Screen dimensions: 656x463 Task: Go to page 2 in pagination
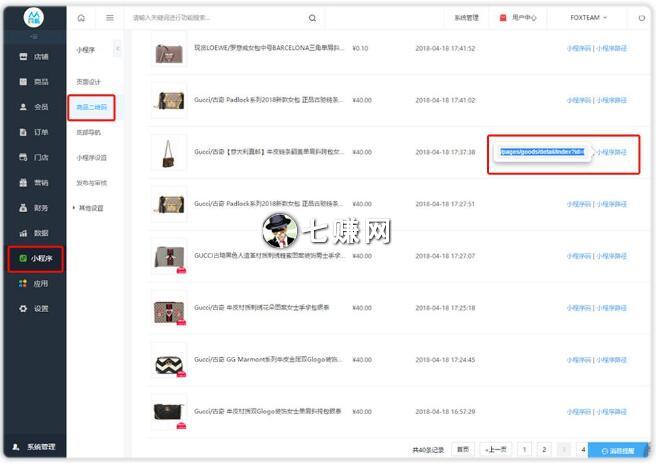[x=544, y=450]
